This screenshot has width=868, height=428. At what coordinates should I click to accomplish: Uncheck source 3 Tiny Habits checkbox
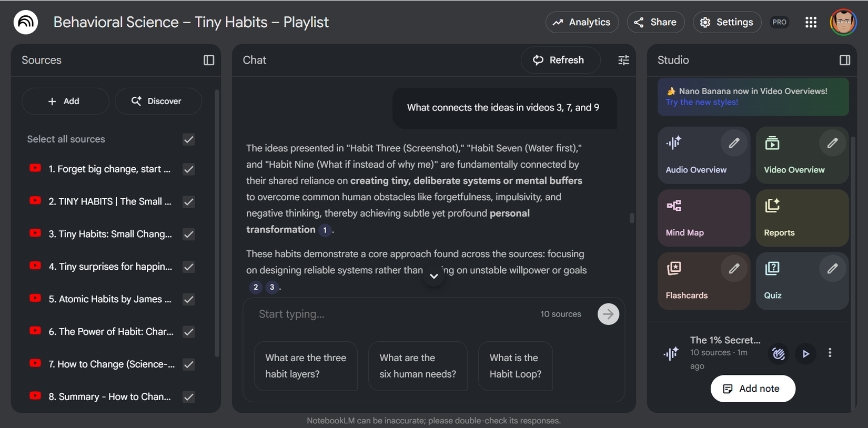coord(189,235)
